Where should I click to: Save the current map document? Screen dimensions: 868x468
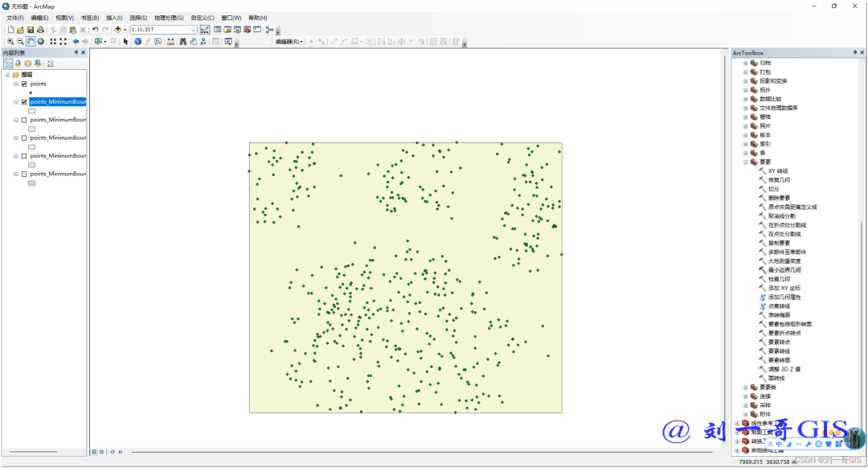coord(31,30)
